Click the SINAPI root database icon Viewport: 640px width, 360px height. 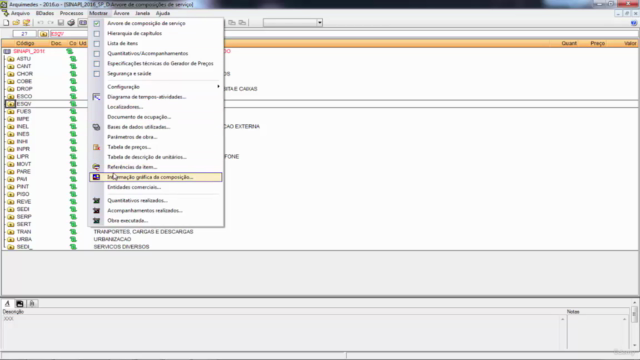pos(7,51)
